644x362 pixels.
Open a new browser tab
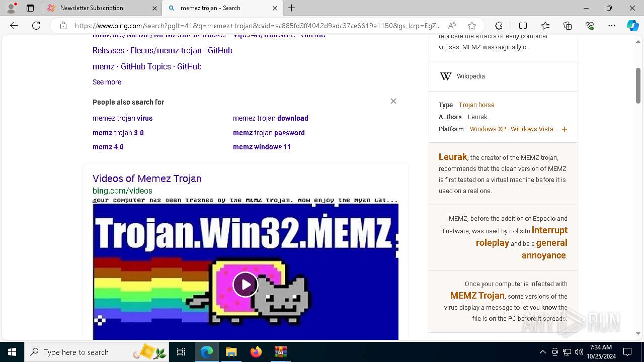[292, 8]
